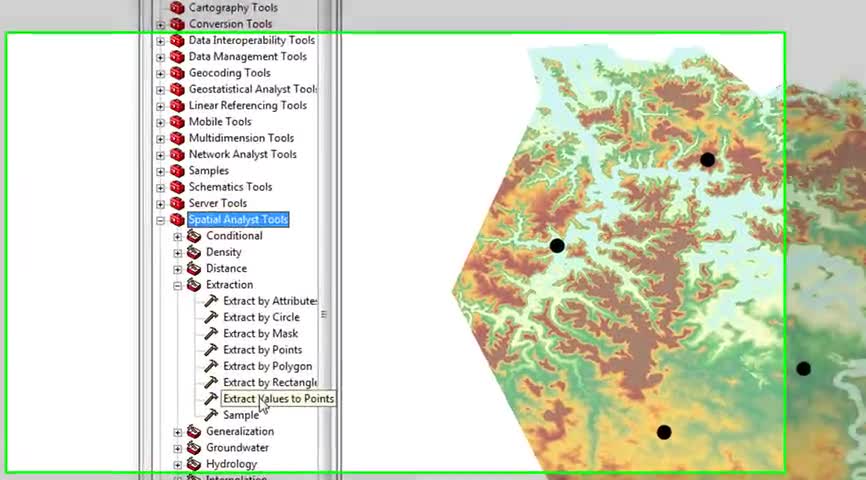Viewport: 866px width, 480px height.
Task: Click the Cartography Tools toolbox icon
Action: pos(177,8)
